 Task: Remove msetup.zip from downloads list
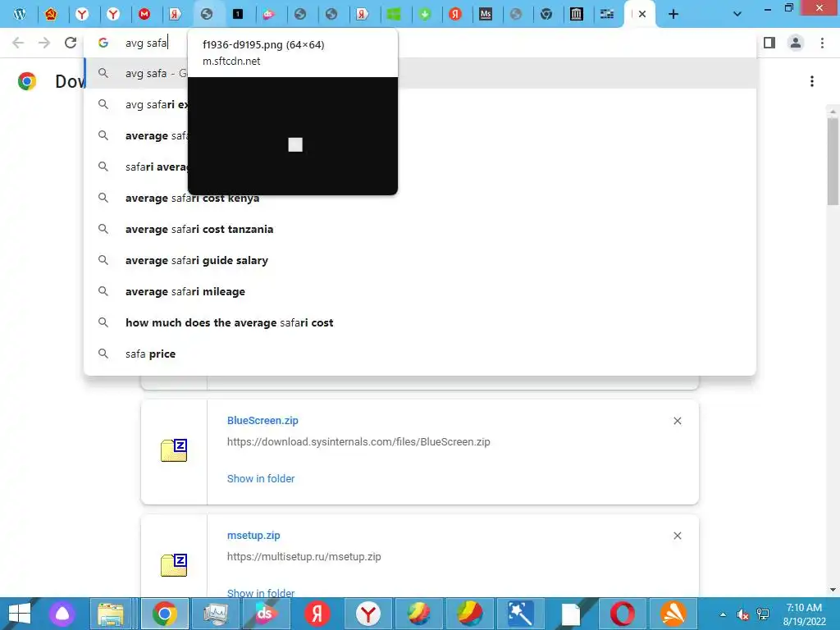click(677, 536)
